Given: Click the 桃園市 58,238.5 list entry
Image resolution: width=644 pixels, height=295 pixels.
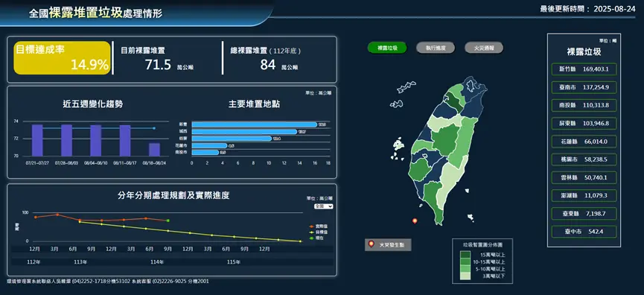Looking at the screenshot, I should click(584, 159).
